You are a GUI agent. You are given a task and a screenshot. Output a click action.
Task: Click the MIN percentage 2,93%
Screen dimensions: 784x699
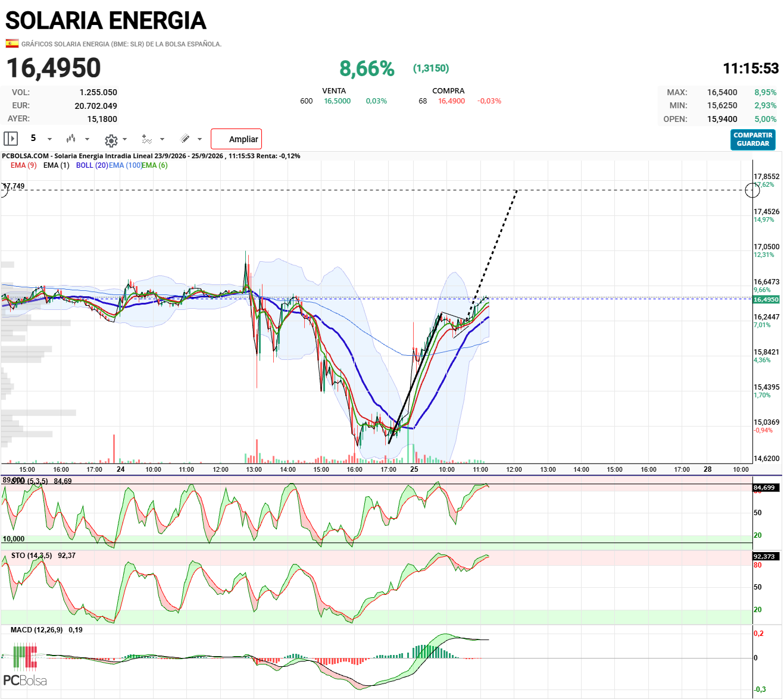click(x=766, y=105)
